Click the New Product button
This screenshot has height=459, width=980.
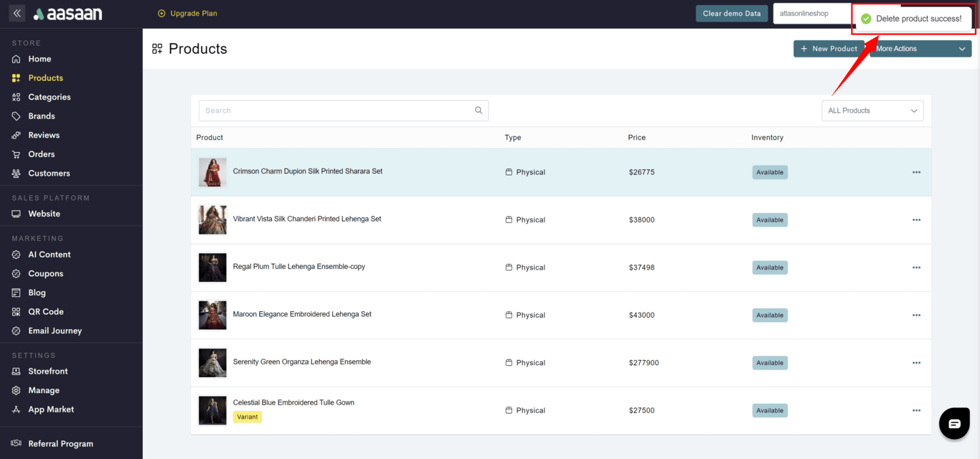coord(829,49)
